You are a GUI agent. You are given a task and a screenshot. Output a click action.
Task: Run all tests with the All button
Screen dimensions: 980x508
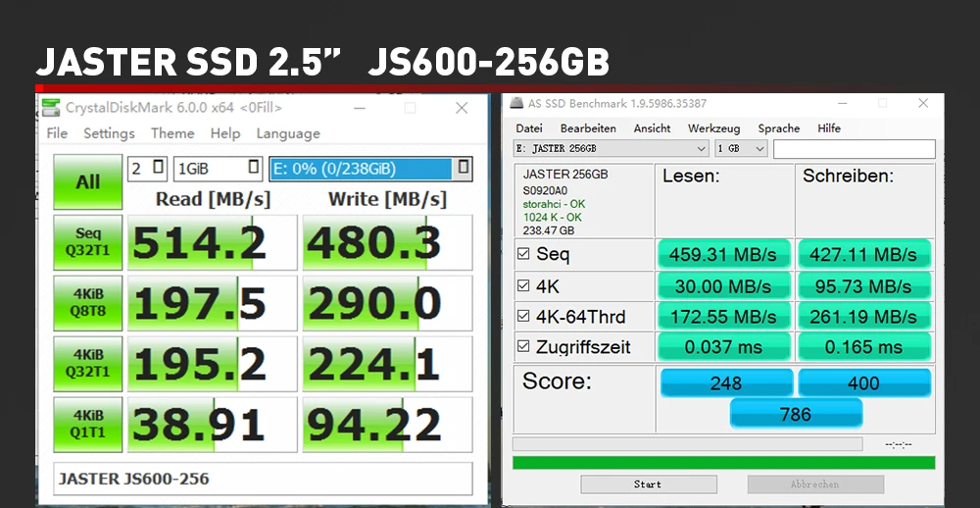pos(87,182)
